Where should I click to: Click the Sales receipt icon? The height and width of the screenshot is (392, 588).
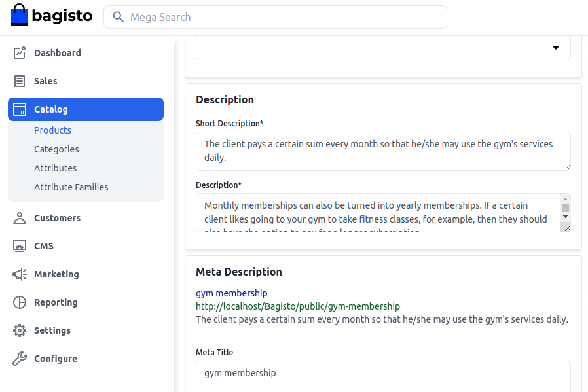(x=20, y=81)
